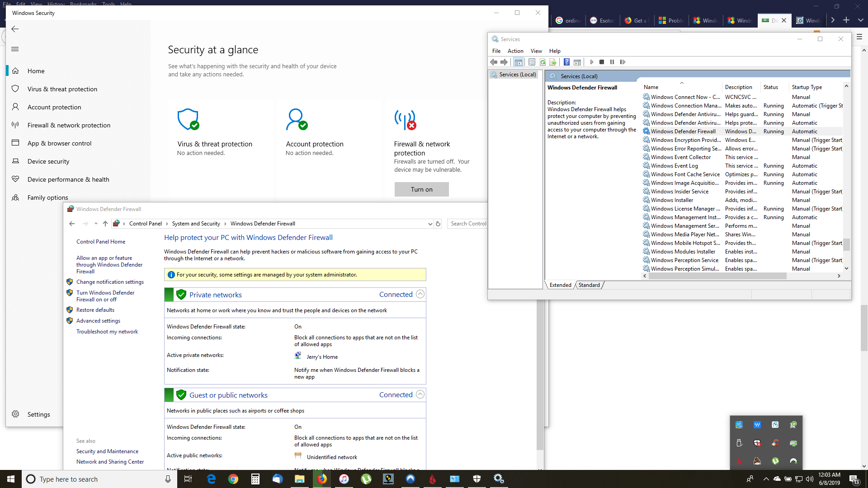
Task: Click the refresh button beside Firewall address bar
Action: (x=438, y=224)
